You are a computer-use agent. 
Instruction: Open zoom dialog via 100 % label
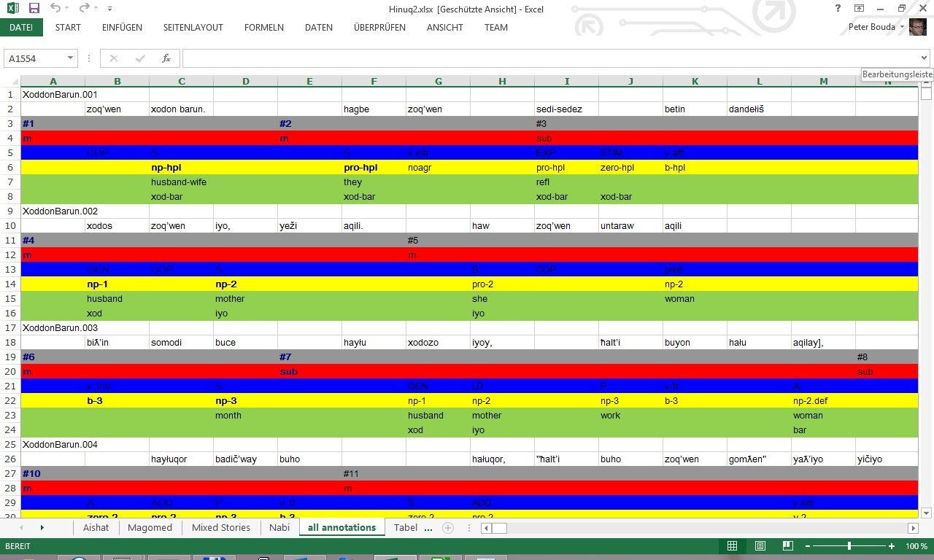[916, 546]
